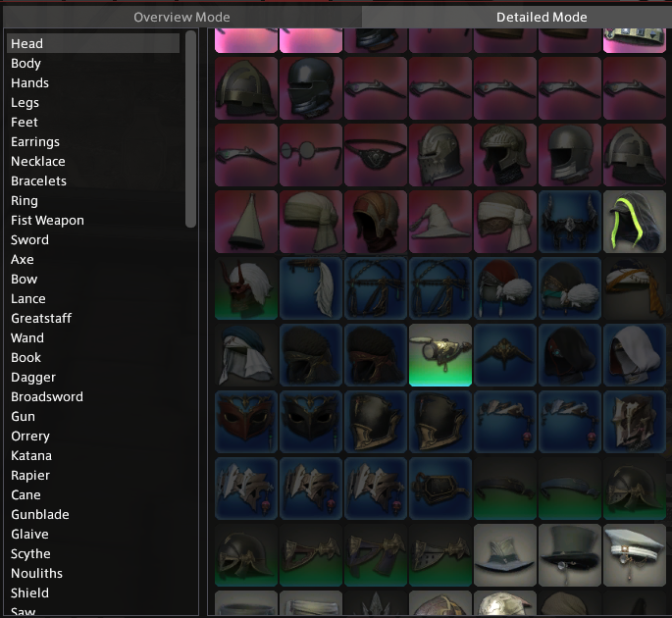672x618 pixels.
Task: Select the black full-face helmet icon
Action: (x=311, y=88)
